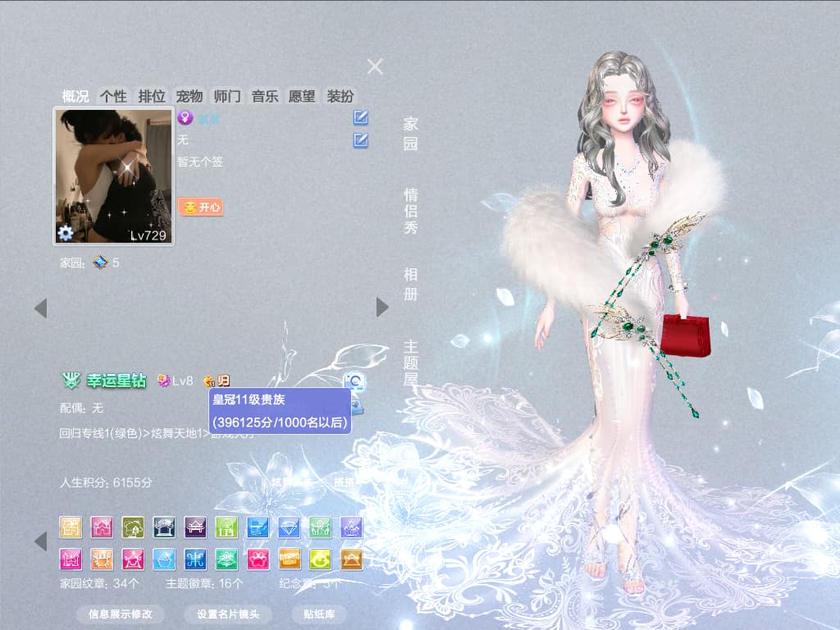Viewport: 840px width, 630px height.
Task: Go to next page with right arrow
Action: (382, 308)
